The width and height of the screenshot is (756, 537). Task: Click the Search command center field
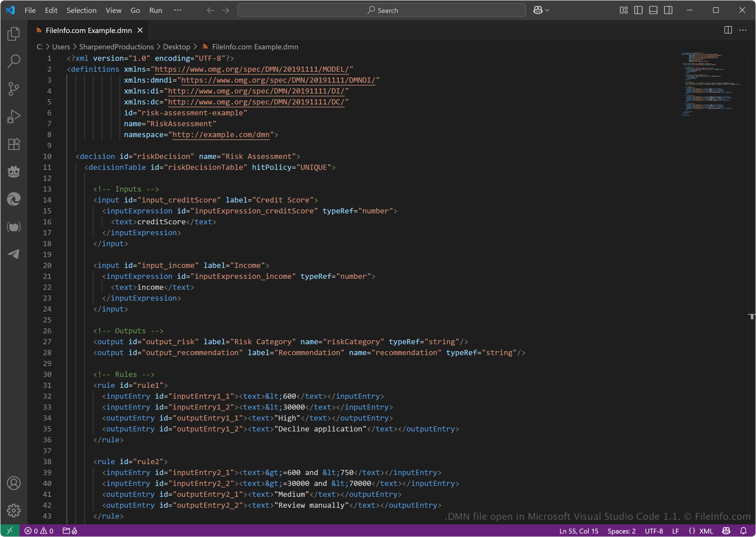pos(381,10)
